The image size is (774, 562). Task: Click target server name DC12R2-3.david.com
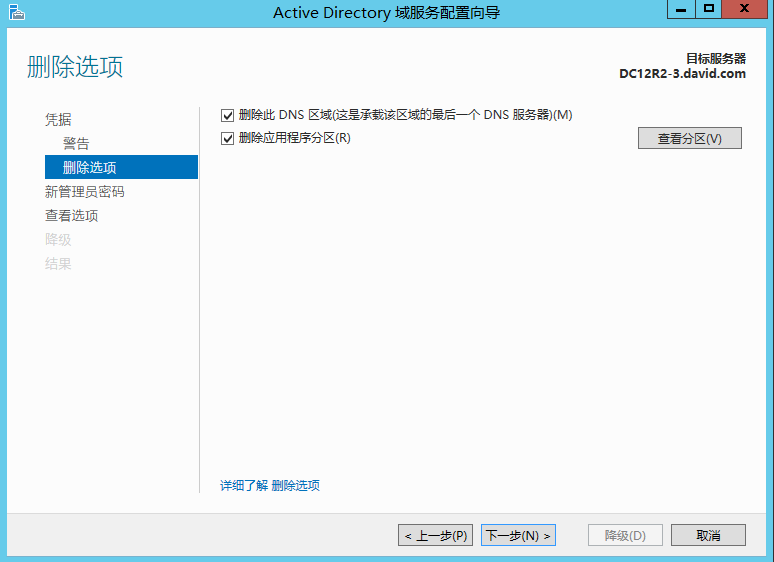click(682, 74)
